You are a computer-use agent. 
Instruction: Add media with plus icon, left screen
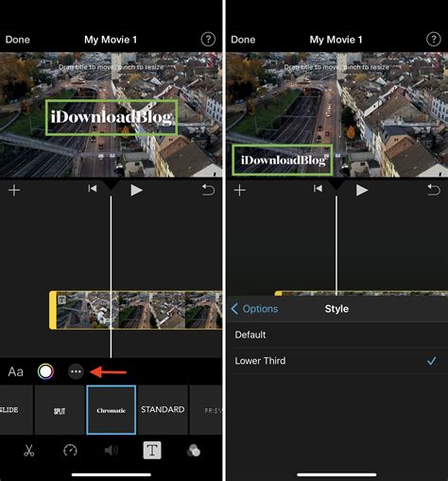tap(14, 190)
